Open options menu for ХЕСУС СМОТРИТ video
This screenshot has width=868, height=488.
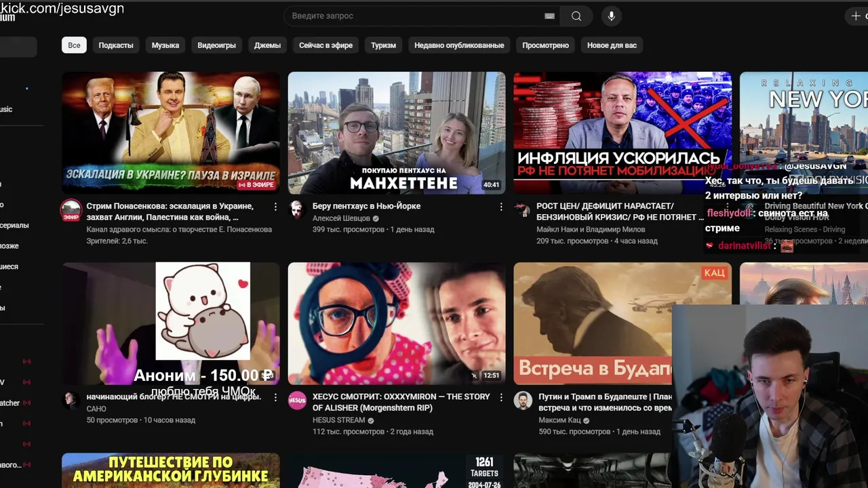tap(501, 397)
